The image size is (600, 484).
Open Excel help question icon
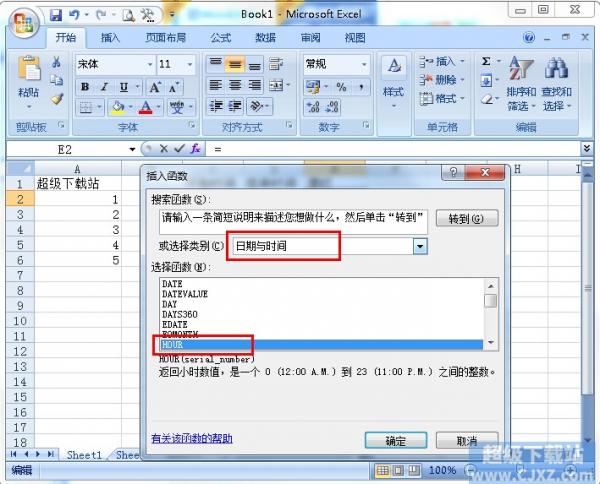(529, 37)
